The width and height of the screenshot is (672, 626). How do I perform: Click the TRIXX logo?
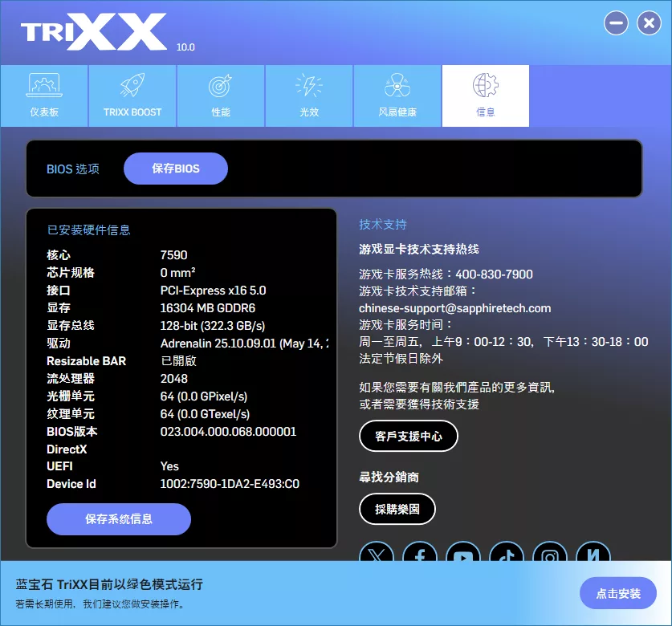pyautogui.click(x=94, y=32)
